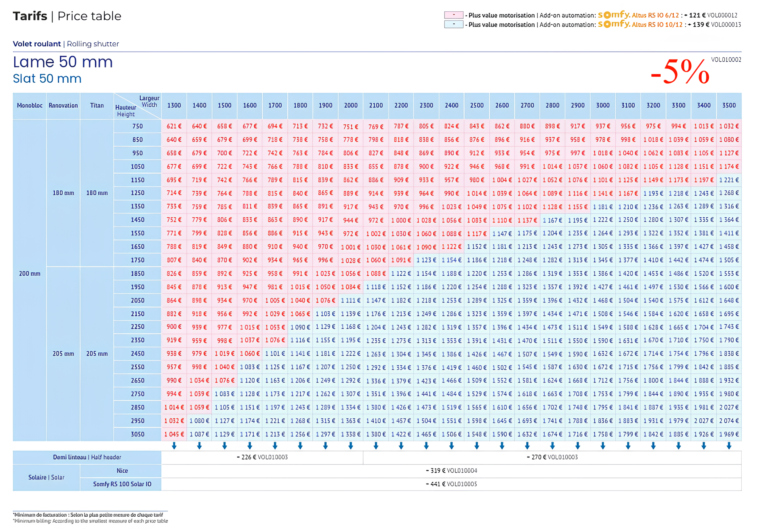Select the 3500 width column header
The width and height of the screenshot is (768, 532).
pyautogui.click(x=729, y=105)
